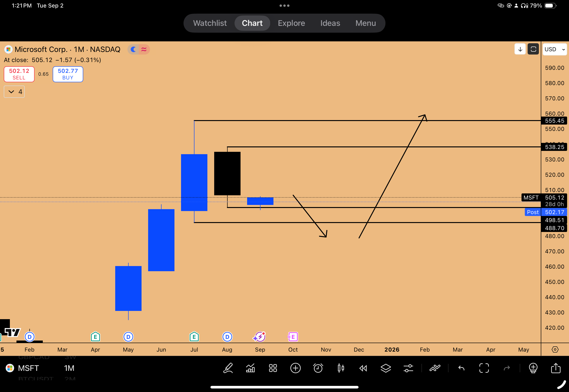Viewport: 569px width, 392px height.
Task: Open chart settings sliders icon
Action: point(408,368)
